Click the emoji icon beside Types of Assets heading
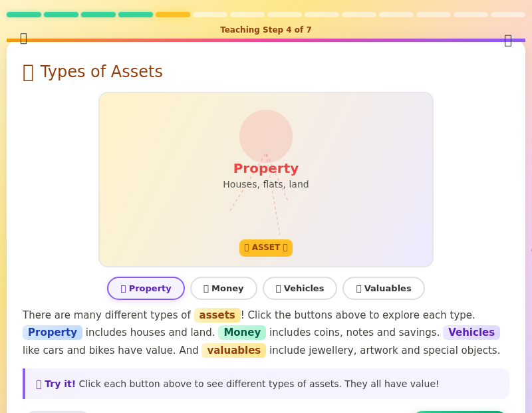Screen dimensions: 532x413 click(x=27, y=72)
